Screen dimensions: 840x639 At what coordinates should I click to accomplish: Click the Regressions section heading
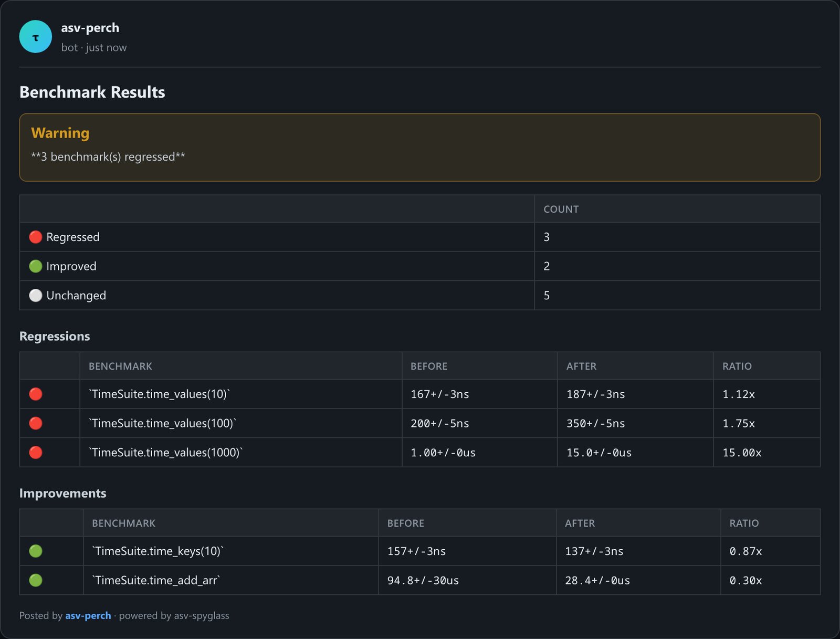click(55, 336)
